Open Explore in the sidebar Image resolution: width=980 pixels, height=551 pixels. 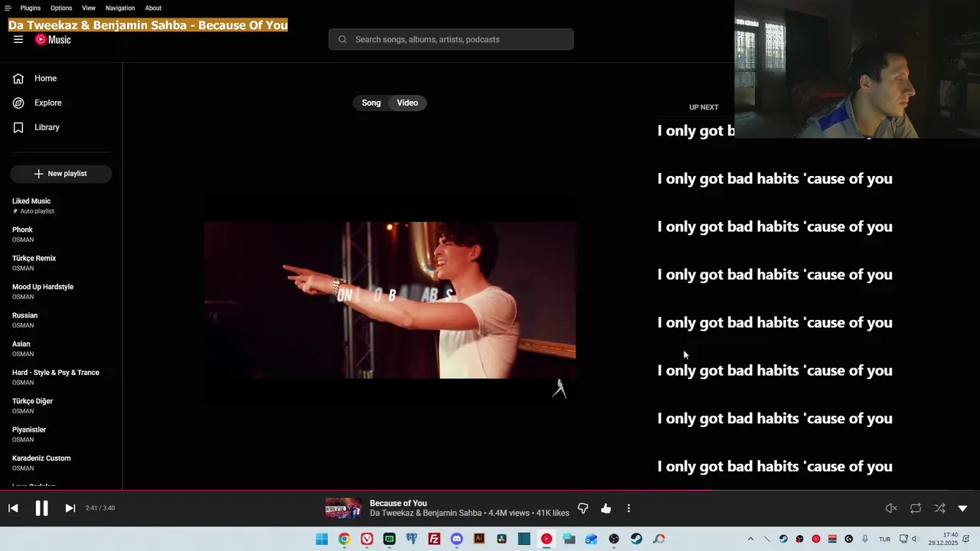61,103
